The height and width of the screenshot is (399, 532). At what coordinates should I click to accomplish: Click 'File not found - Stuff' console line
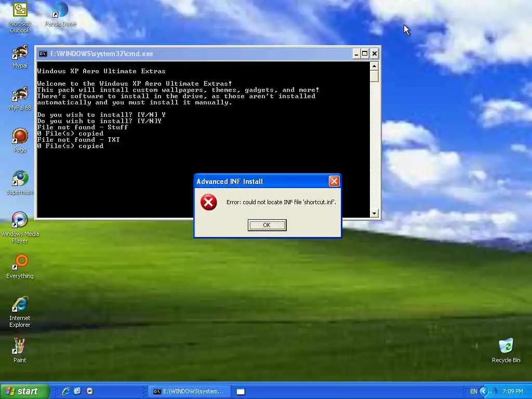pos(83,127)
